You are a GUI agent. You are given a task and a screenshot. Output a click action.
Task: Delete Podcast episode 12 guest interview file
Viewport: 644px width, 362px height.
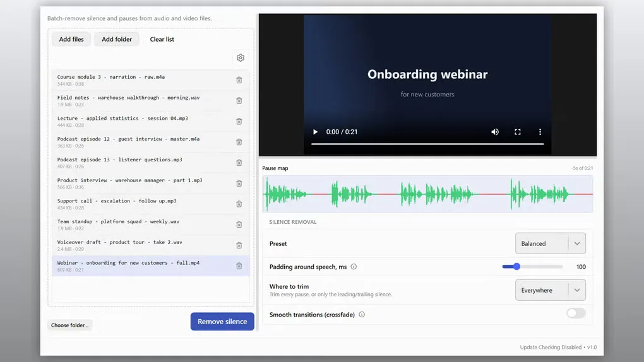pos(239,142)
